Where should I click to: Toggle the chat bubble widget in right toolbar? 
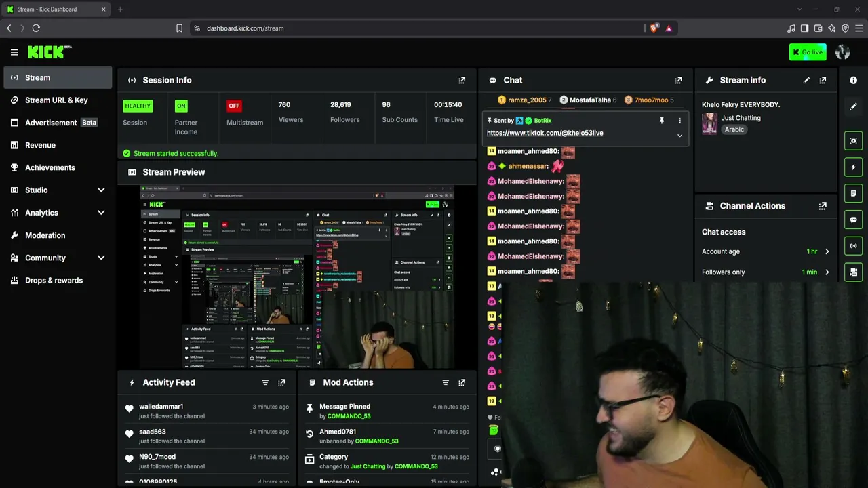click(x=854, y=220)
